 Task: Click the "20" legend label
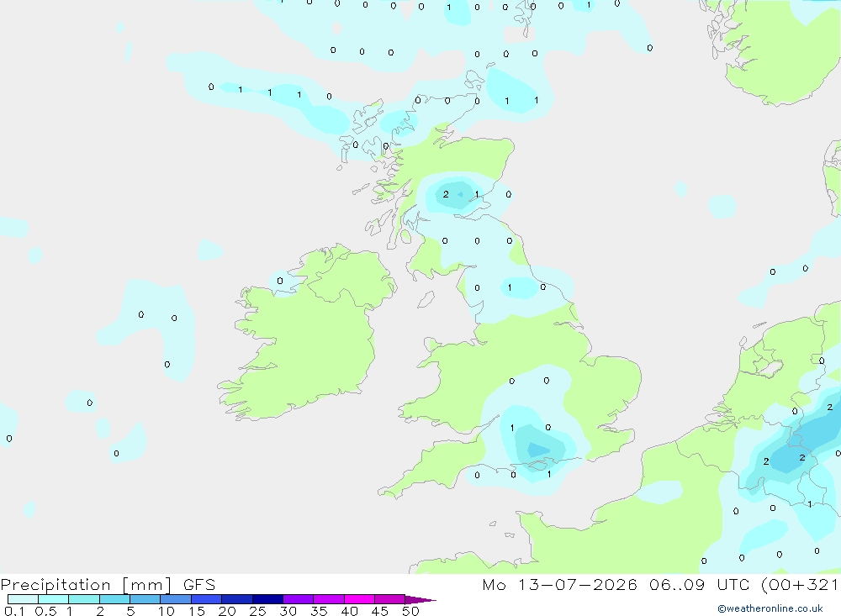[227, 611]
